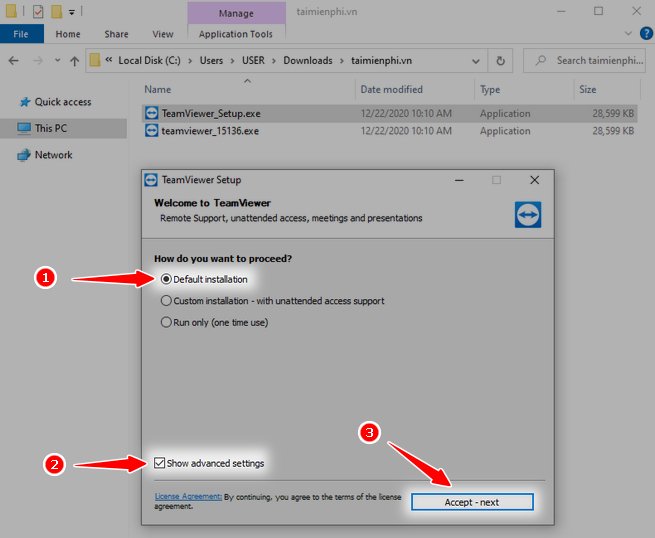
Task: Switch to the Home ribbon tab
Action: tap(68, 34)
